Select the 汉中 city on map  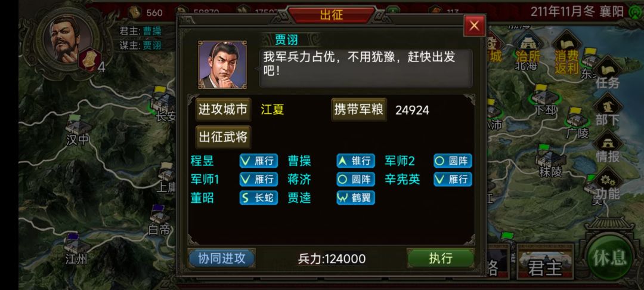(78, 131)
